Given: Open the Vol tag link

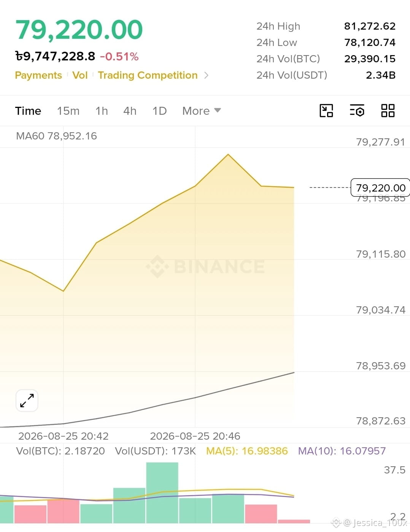Looking at the screenshot, I should click(x=80, y=75).
